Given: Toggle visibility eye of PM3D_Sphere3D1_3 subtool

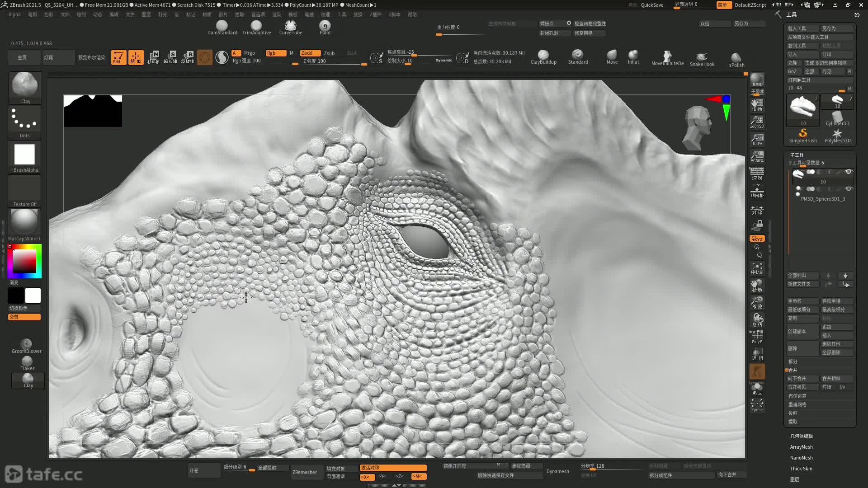Looking at the screenshot, I should click(849, 189).
